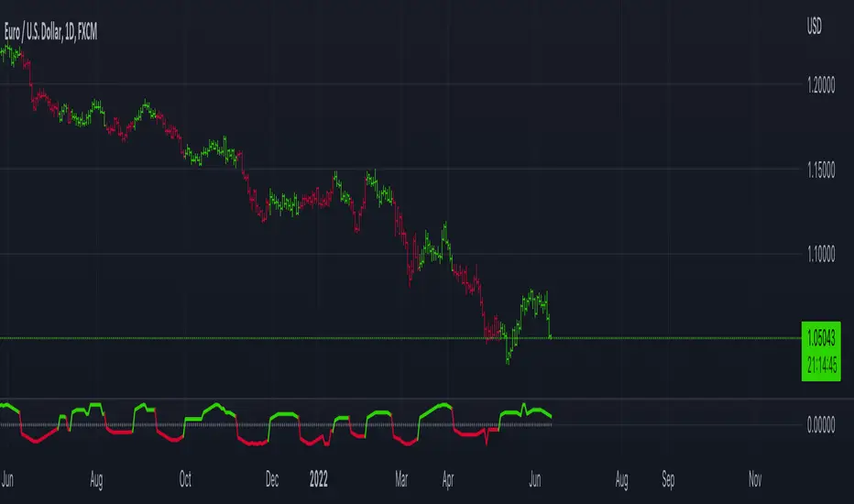Click the 1.15000 price axis label
The height and width of the screenshot is (504, 854).
pos(821,170)
